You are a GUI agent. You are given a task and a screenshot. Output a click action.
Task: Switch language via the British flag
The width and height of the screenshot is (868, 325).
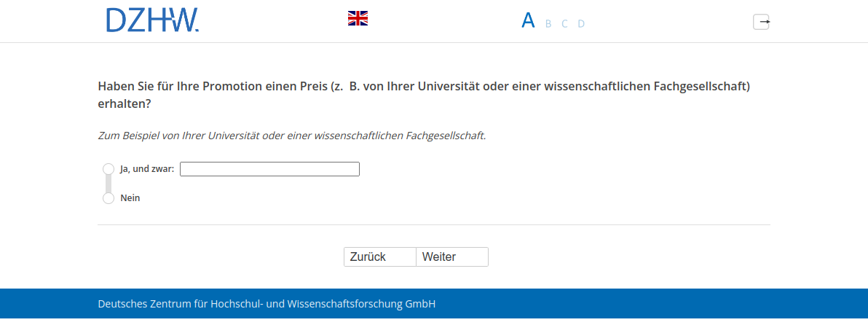click(x=358, y=18)
